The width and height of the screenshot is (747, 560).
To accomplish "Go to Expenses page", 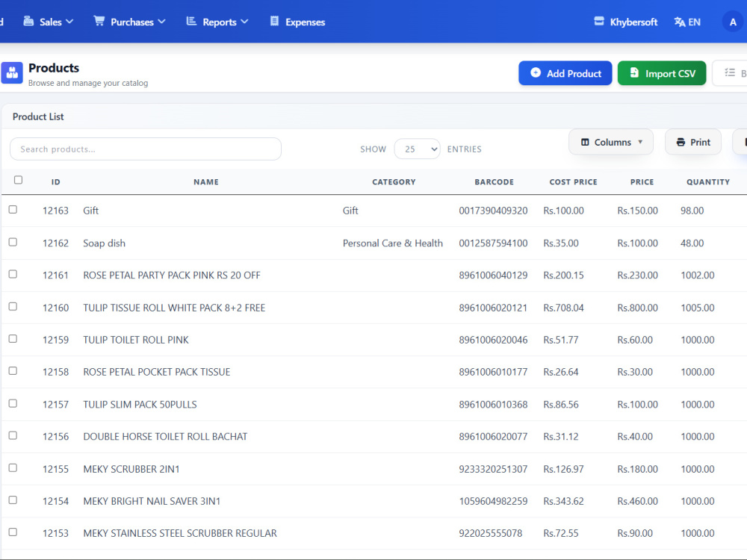I will pyautogui.click(x=298, y=22).
